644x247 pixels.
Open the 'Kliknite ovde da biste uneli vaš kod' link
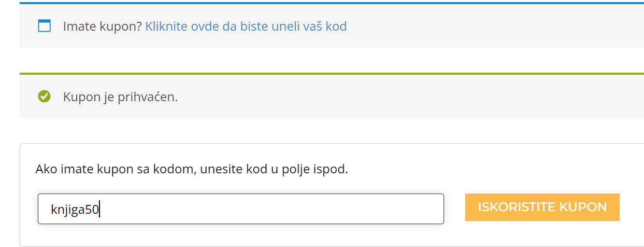246,26
